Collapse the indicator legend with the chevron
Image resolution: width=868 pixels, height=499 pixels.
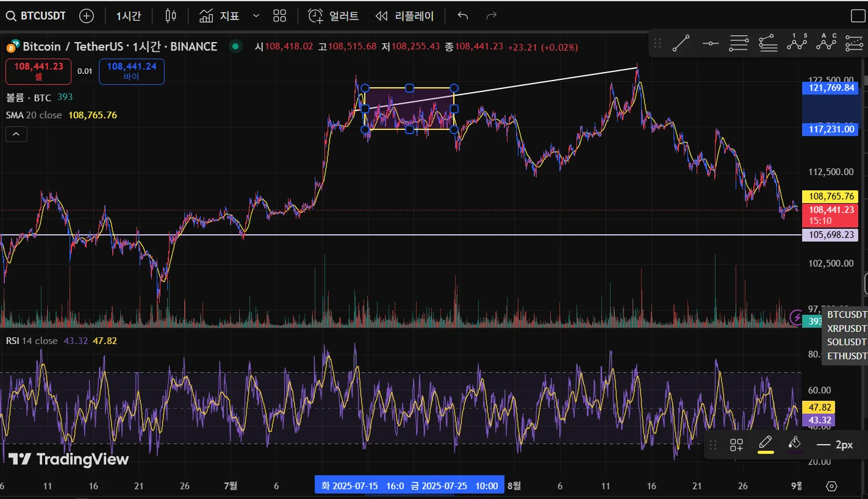[x=16, y=134]
